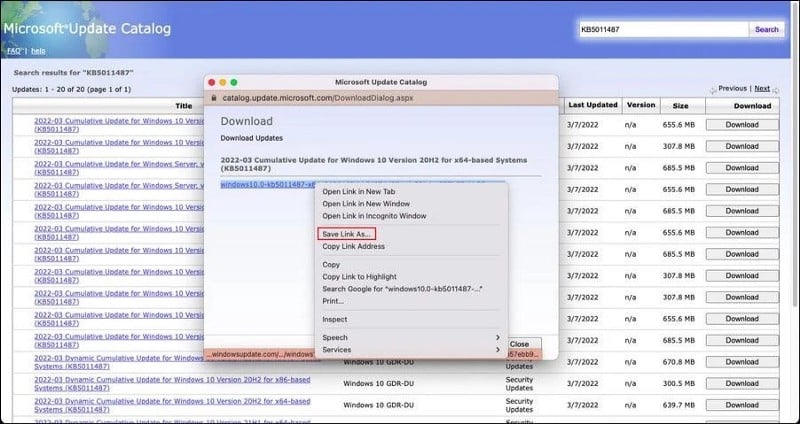
Task: Select Save Link As... from context menu
Action: tap(346, 234)
